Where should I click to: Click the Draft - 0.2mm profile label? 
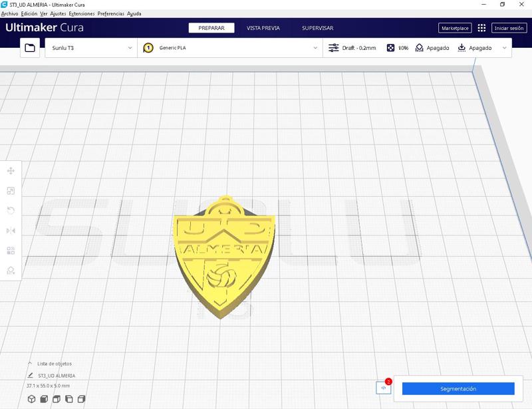[359, 48]
